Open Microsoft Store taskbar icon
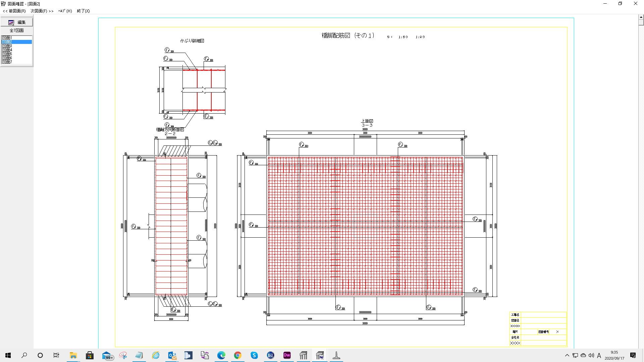 pyautogui.click(x=90, y=355)
